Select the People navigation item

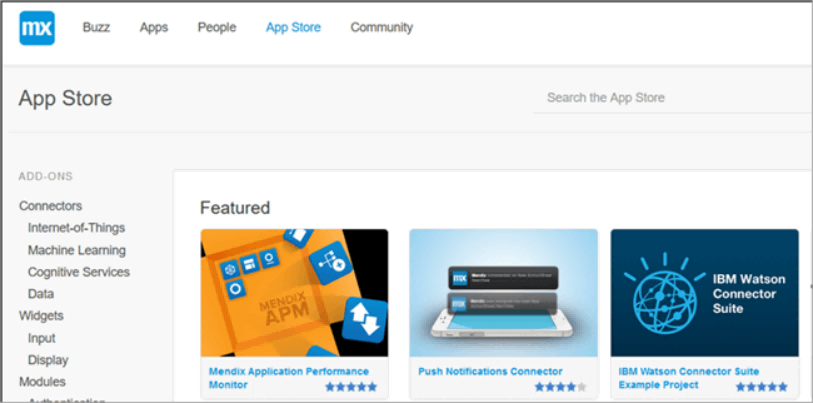click(217, 27)
